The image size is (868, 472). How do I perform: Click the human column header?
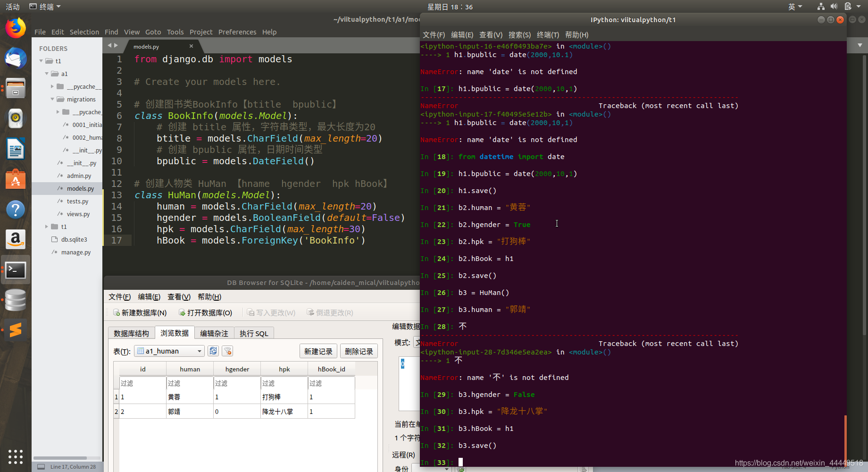[190, 369]
